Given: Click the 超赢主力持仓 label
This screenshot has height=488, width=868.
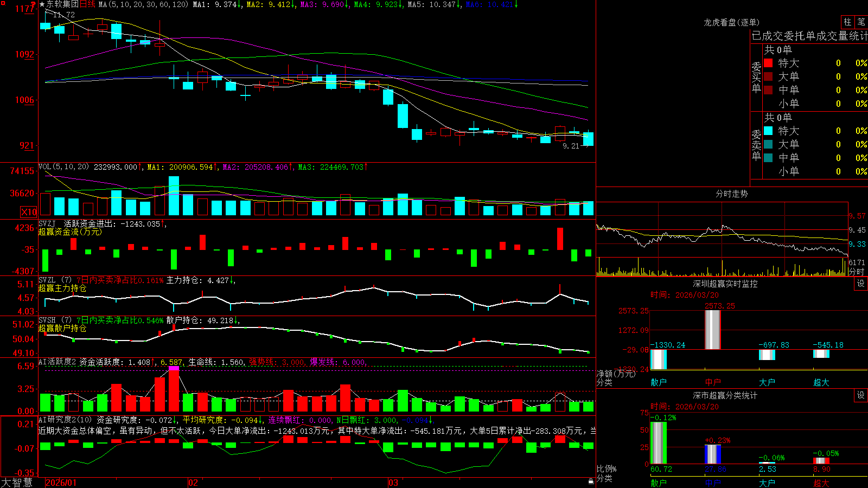Looking at the screenshot, I should pos(62,288).
